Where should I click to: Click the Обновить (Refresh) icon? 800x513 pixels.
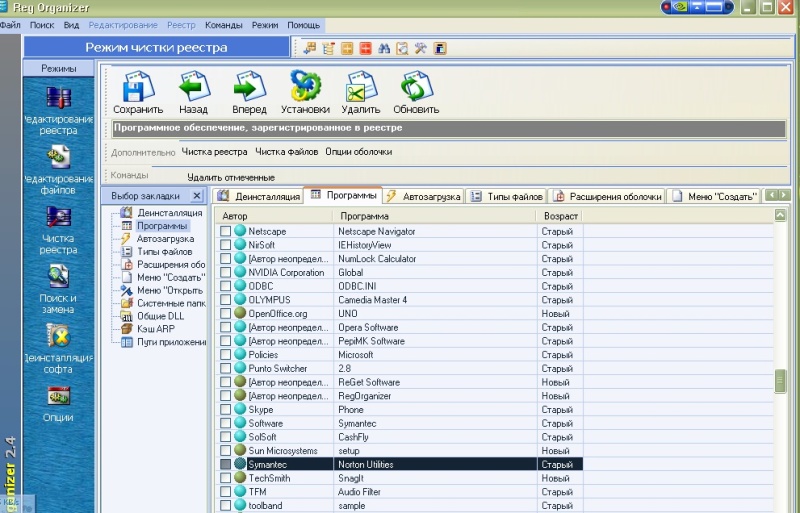[x=416, y=86]
